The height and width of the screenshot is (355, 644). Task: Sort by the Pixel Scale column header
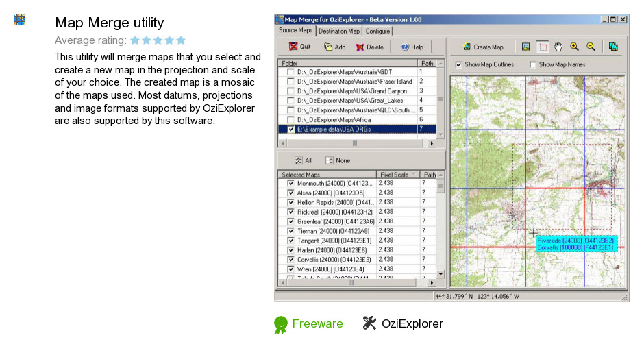coord(397,175)
